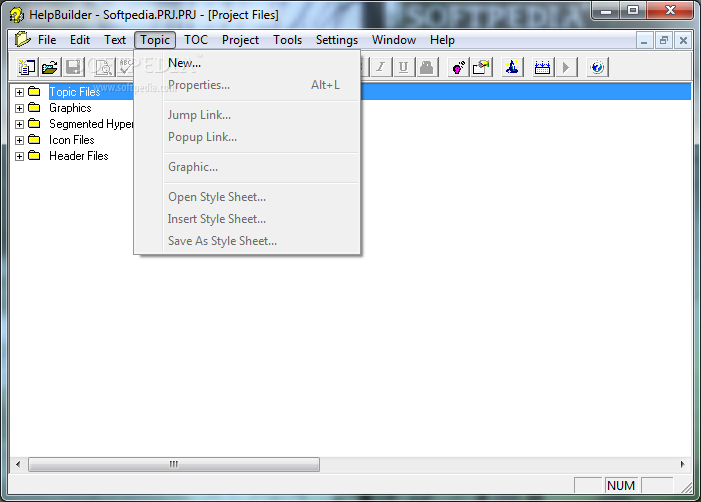Image resolution: width=701 pixels, height=502 pixels.
Task: Click the ABC spell check icon
Action: (126, 67)
